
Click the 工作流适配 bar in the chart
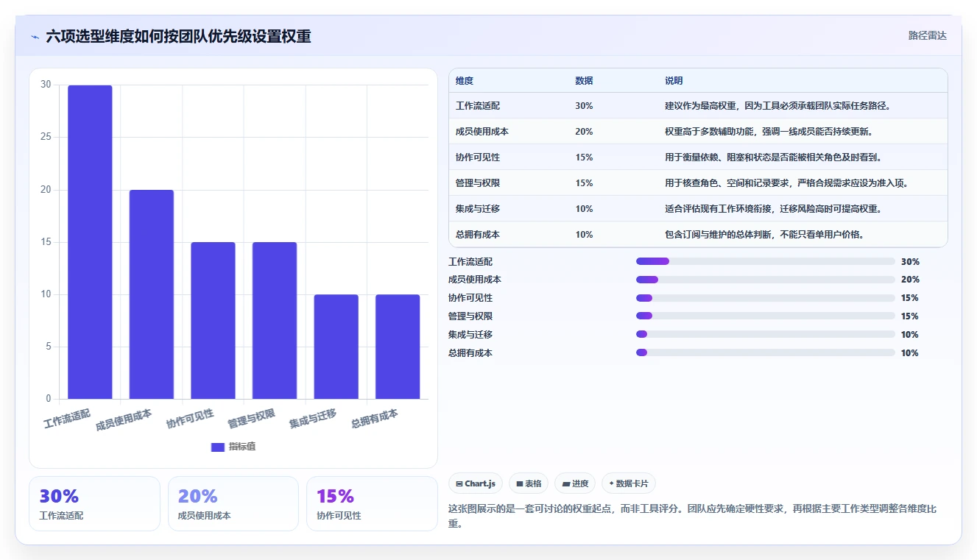(90, 242)
